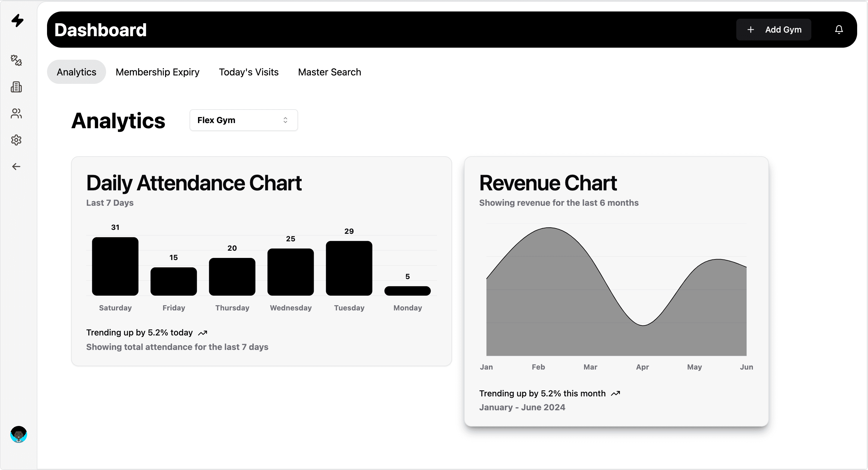Click the lightning bolt logo icon
Screen dimensions: 868x470
tap(17, 21)
